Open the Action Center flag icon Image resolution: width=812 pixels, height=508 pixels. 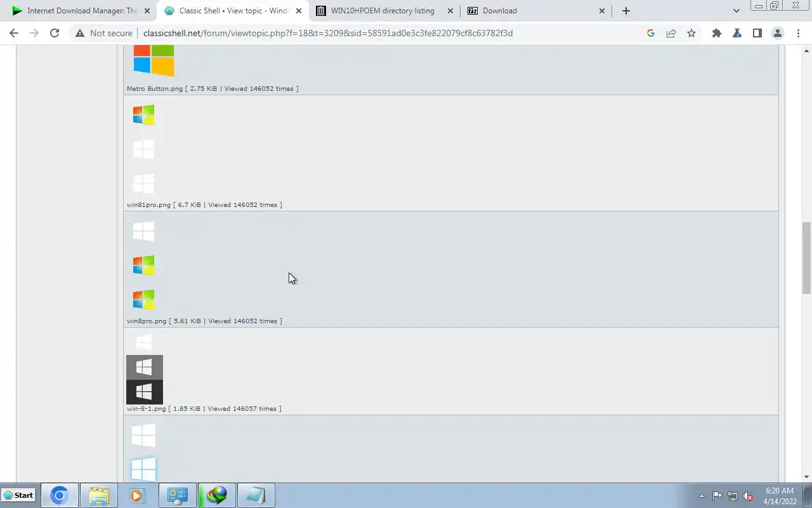pyautogui.click(x=717, y=496)
